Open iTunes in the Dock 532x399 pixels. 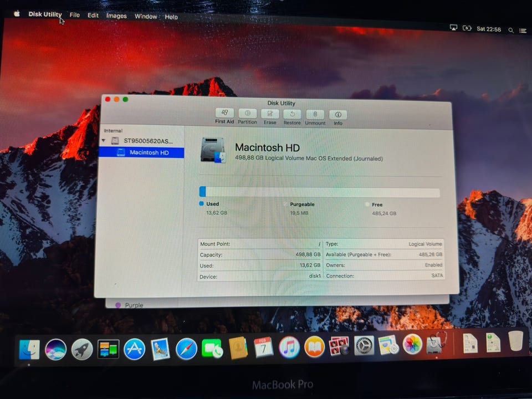(x=289, y=347)
